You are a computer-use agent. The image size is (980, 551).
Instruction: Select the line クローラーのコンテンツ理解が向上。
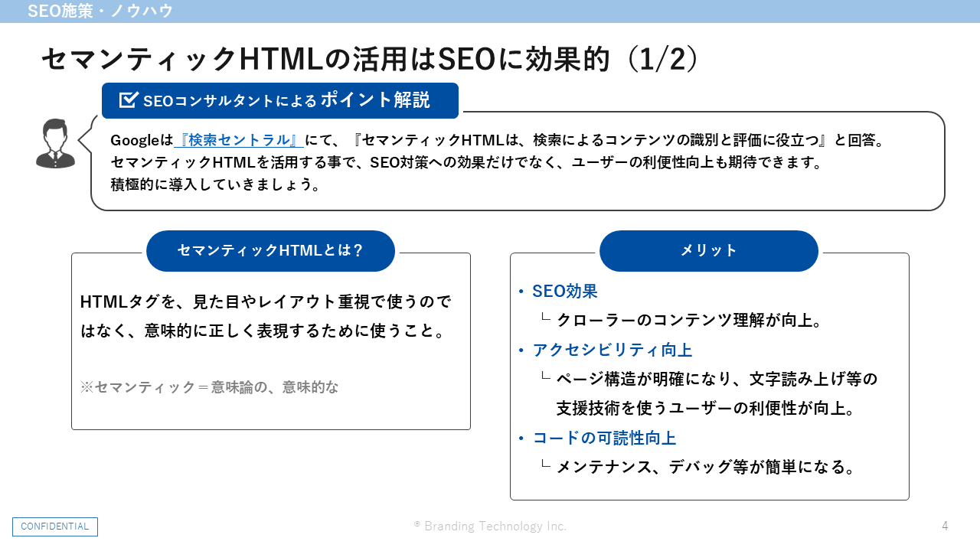tap(689, 320)
